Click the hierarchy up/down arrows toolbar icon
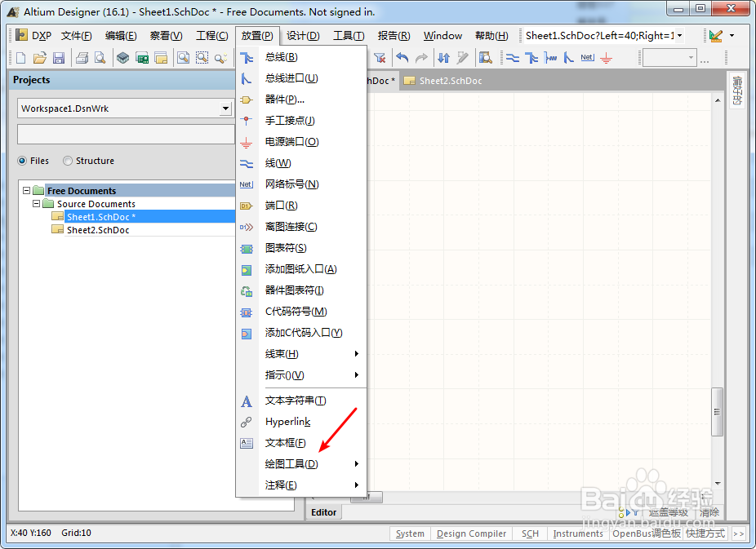756x549 pixels. [x=443, y=58]
